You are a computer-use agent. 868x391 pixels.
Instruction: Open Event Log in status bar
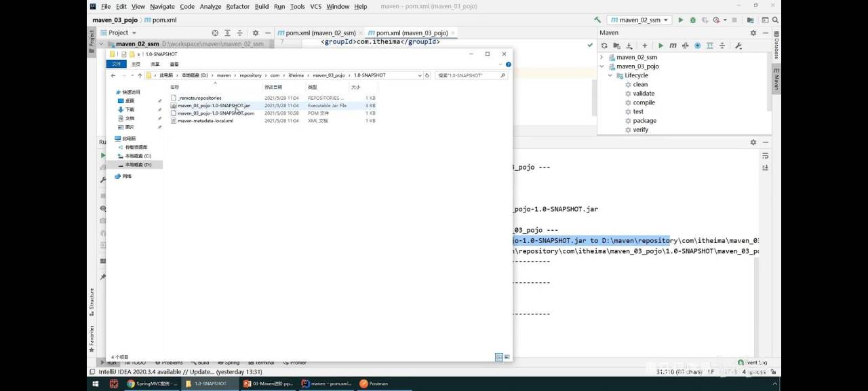[x=753, y=362]
